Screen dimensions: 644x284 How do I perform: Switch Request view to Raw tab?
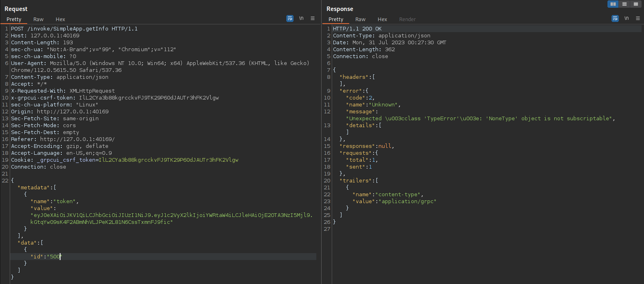[x=39, y=20]
